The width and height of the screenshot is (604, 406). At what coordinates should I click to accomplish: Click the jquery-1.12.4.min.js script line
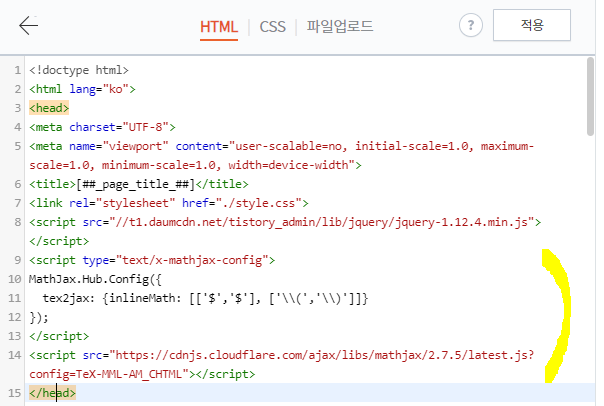click(285, 222)
